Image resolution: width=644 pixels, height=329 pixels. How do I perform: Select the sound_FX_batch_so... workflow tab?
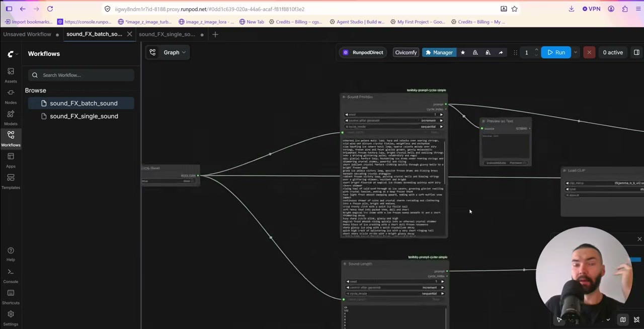click(94, 34)
